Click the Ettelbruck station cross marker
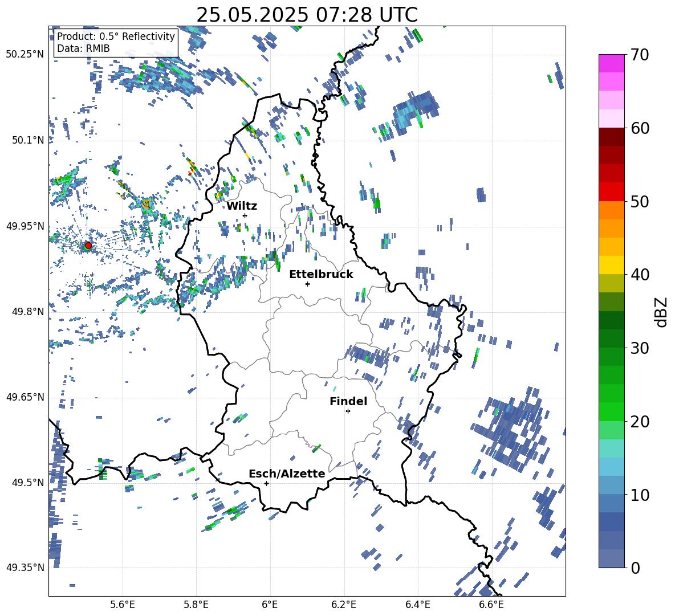The width and height of the screenshot is (675, 616). click(307, 284)
